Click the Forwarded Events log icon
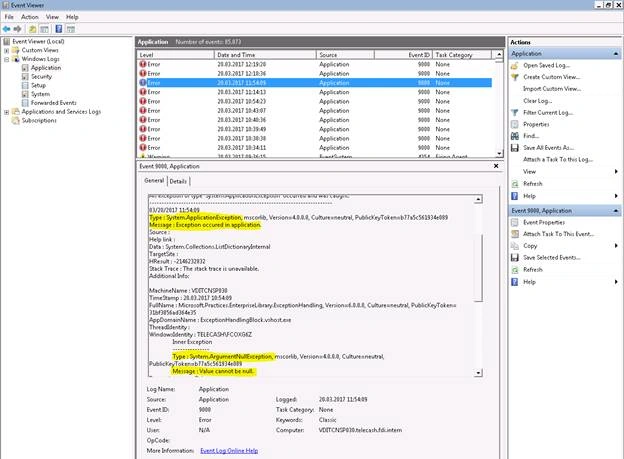Image resolution: width=624 pixels, height=459 pixels. pyautogui.click(x=25, y=103)
